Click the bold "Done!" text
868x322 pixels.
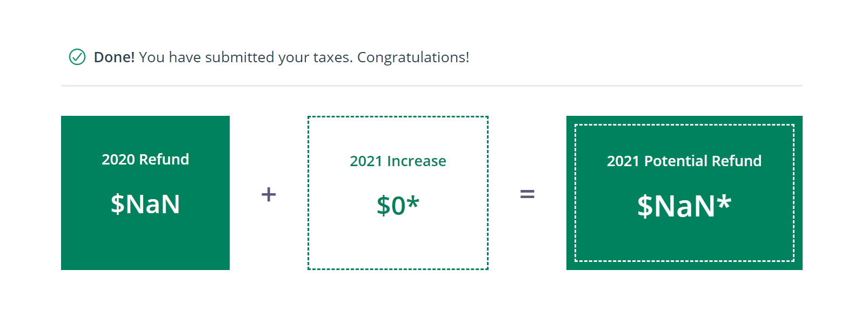click(x=114, y=57)
